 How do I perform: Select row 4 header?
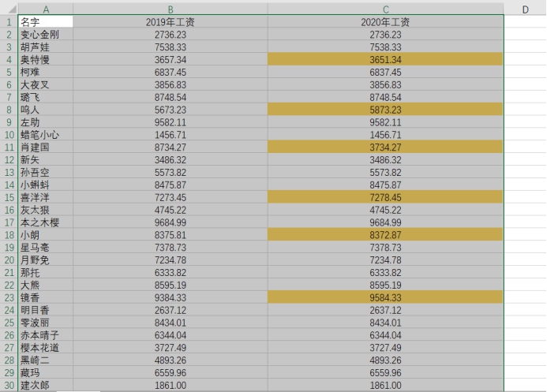pos(9,60)
